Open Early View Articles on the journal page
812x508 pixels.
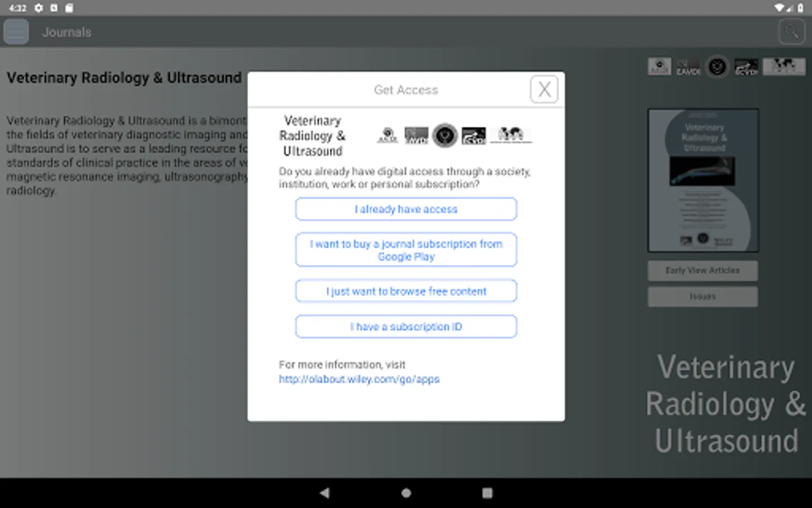[703, 270]
